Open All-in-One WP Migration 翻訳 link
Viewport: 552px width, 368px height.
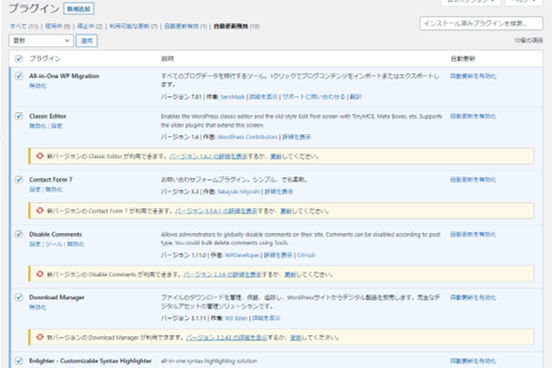click(x=356, y=96)
